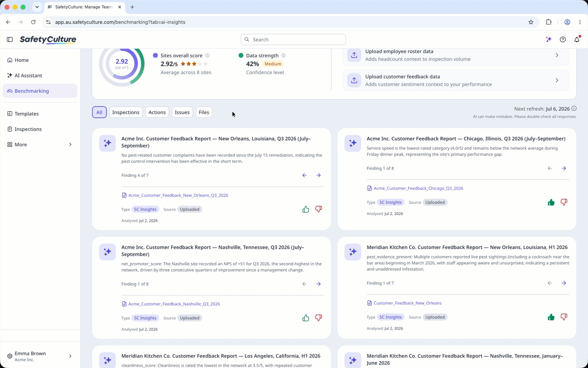Open Acme_Customer_Feedback_New_Orleans_Q3_2026 file link
The width and height of the screenshot is (588, 368).
[x=178, y=195]
